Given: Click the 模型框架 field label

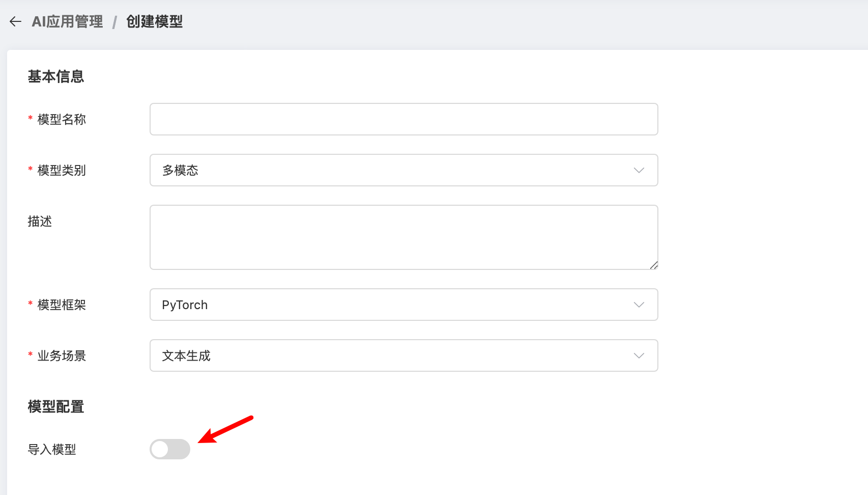Looking at the screenshot, I should pos(62,305).
